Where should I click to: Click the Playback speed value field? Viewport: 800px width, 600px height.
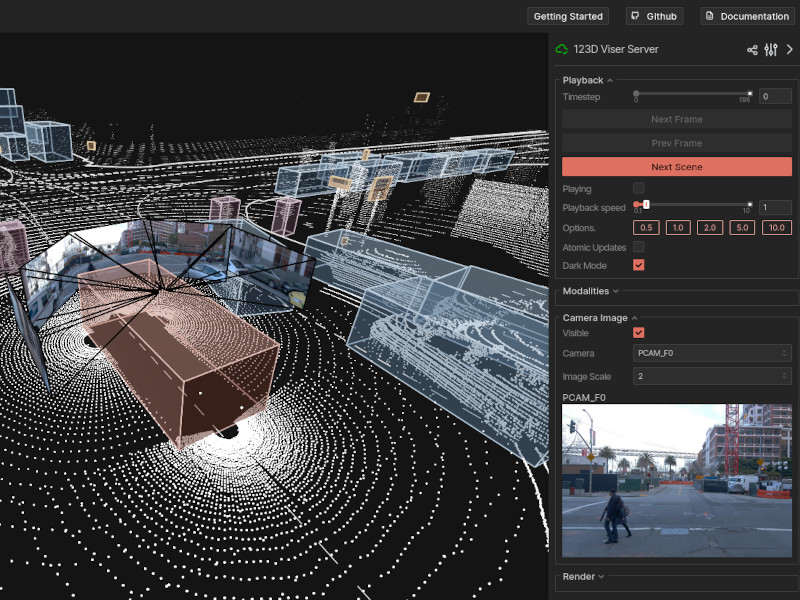(775, 207)
